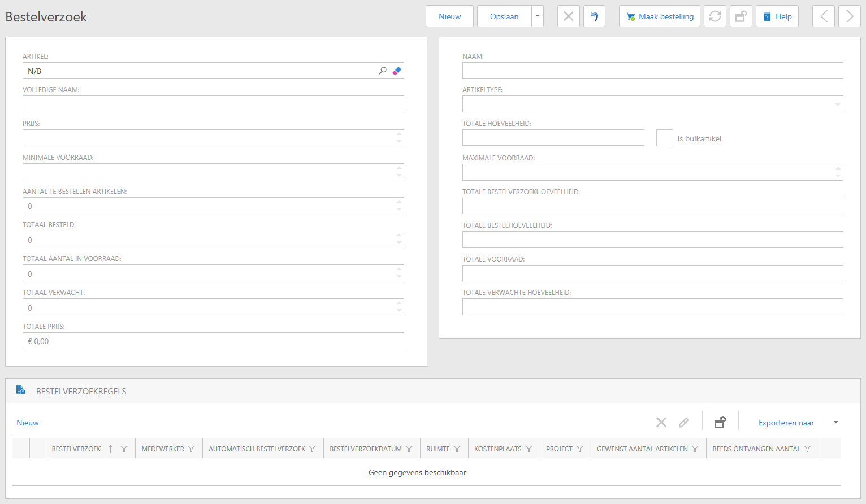866x504 pixels.
Task: Sort by the Bestelverzoek column header
Action: (76, 449)
